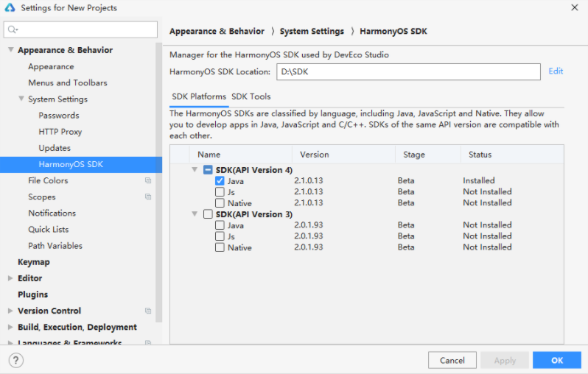Viewport: 588px width, 374px height.
Task: Open Quick Lists settings
Action: coord(49,230)
